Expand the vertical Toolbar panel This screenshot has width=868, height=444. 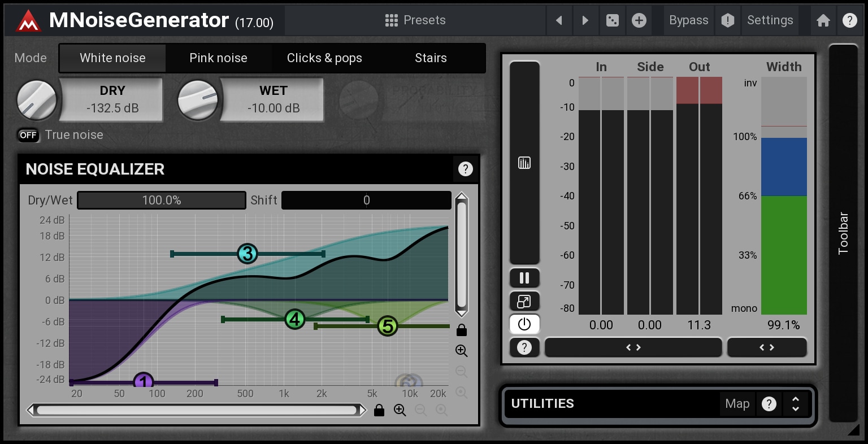click(x=843, y=233)
